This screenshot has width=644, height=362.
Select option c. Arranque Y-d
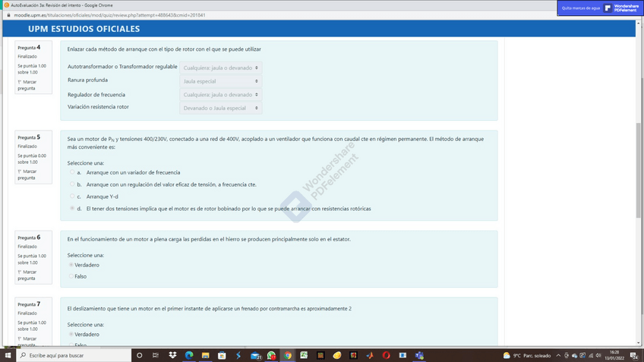click(x=72, y=196)
